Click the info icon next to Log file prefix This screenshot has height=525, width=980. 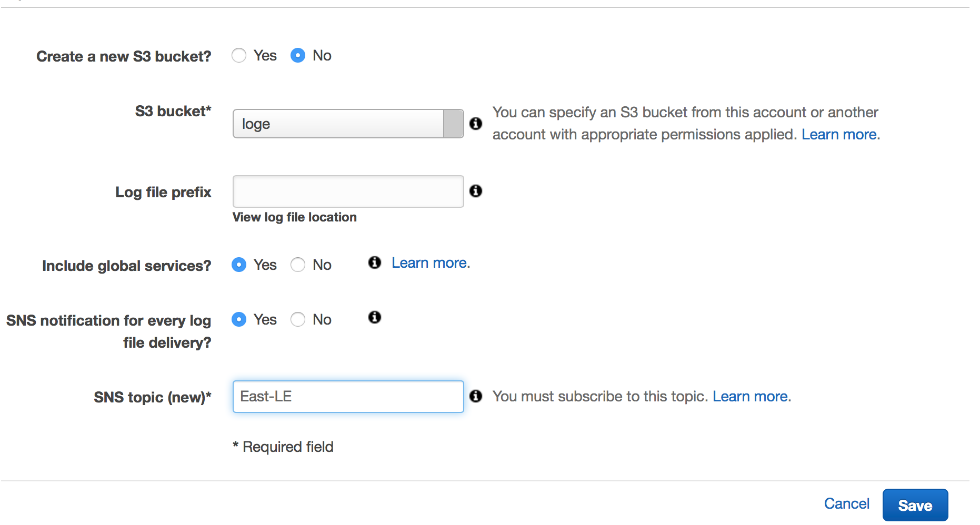(x=476, y=191)
